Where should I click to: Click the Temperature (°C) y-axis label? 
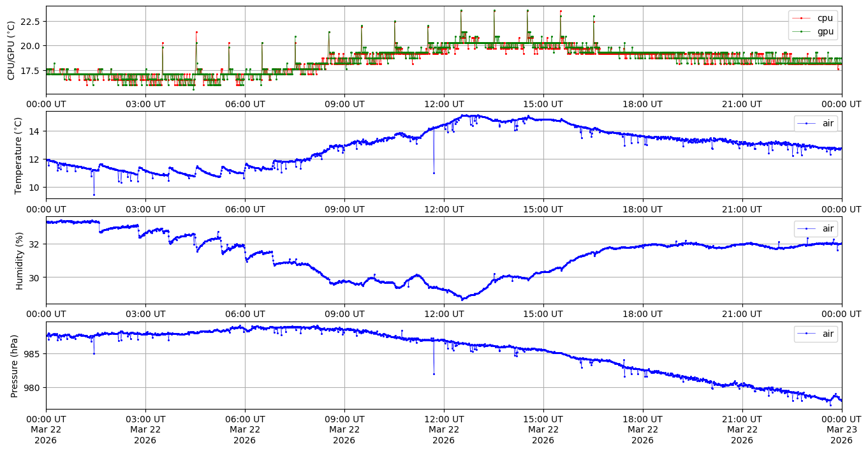click(18, 155)
